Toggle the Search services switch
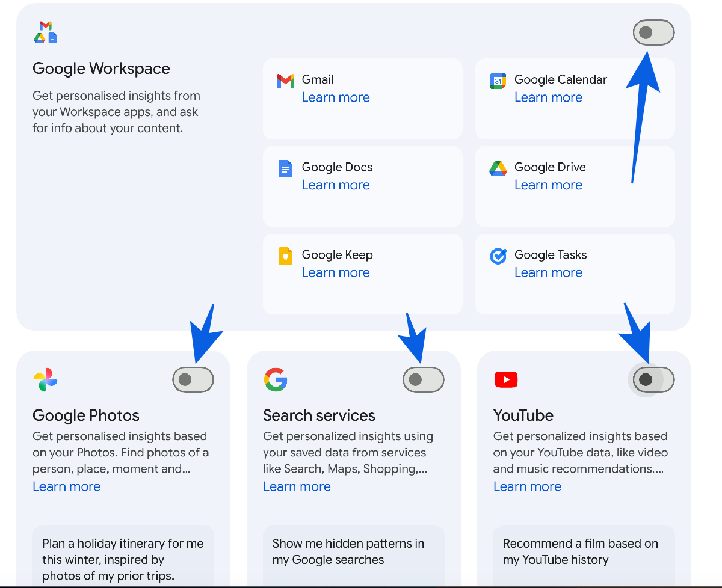Screen dimensions: 722x588 423,379
